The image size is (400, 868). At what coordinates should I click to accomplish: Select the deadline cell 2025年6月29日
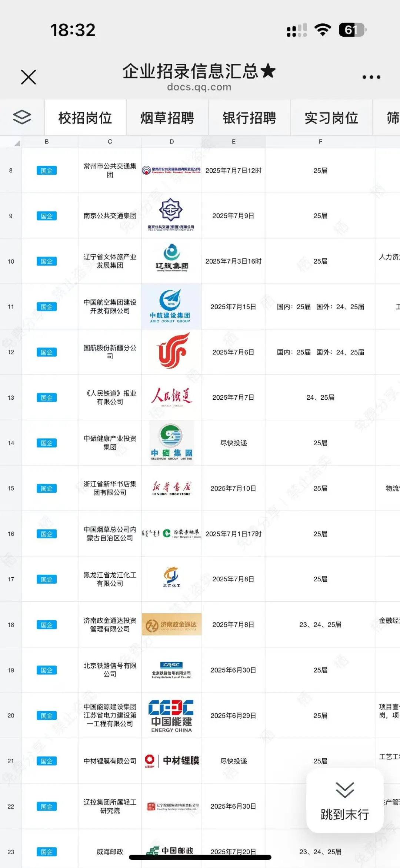coord(233,716)
